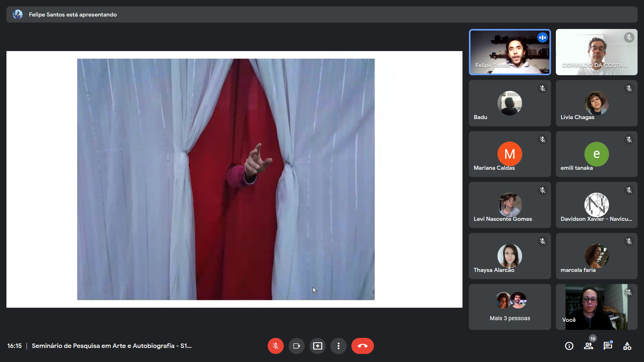644x362 pixels.
Task: Expand the Mais 3 pessoas tile
Action: click(510, 307)
